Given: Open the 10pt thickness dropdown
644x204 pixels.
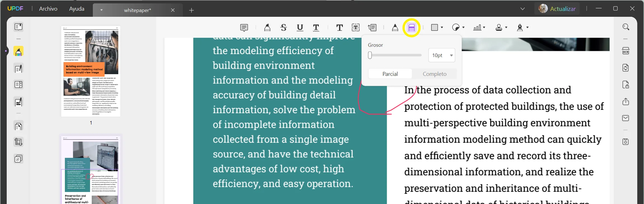Looking at the screenshot, I should (442, 55).
